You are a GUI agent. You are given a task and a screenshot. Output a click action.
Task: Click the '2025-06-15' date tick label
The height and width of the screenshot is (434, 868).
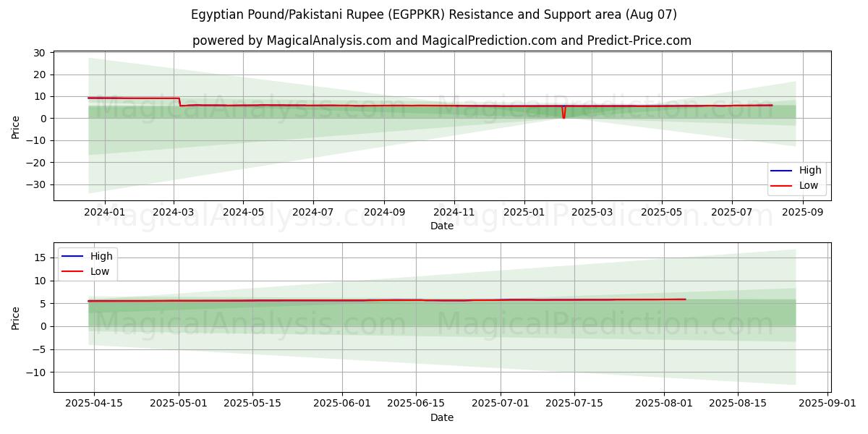pos(416,404)
